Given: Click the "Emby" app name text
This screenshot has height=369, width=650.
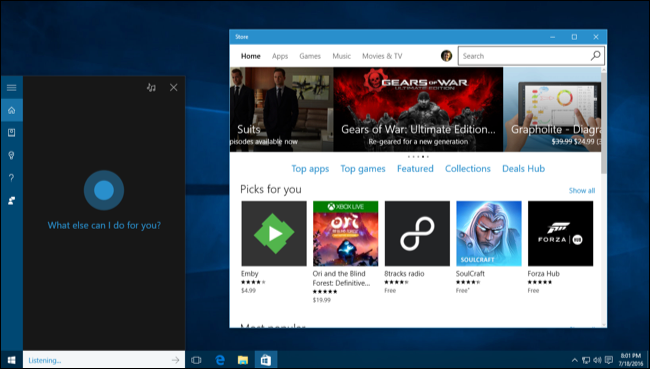Looking at the screenshot, I should 250,274.
